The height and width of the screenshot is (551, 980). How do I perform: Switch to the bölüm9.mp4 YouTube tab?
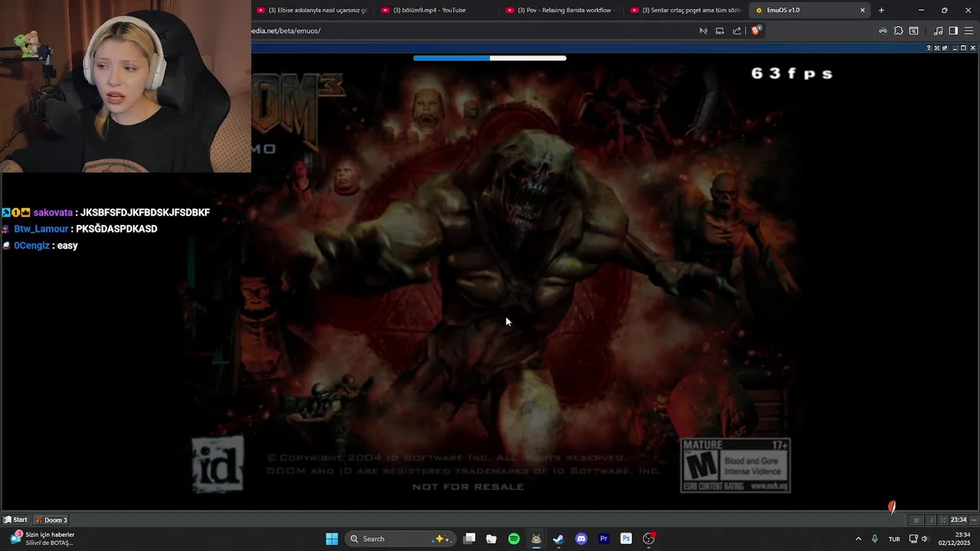pos(436,10)
